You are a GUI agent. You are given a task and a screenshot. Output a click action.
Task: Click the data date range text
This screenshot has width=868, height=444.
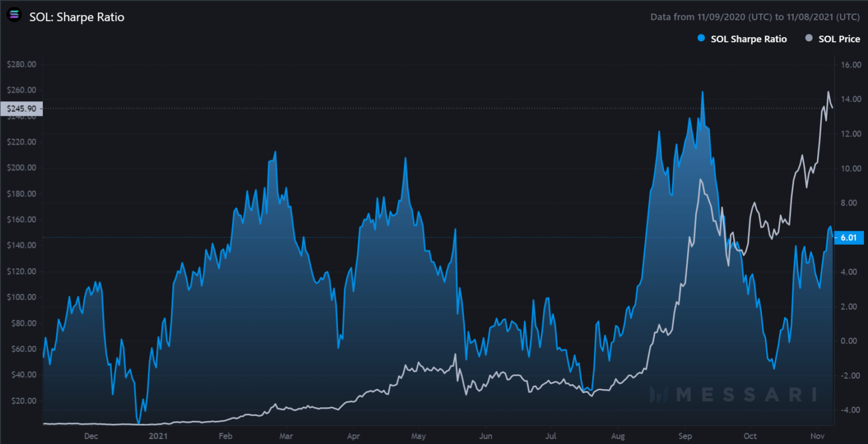(755, 17)
